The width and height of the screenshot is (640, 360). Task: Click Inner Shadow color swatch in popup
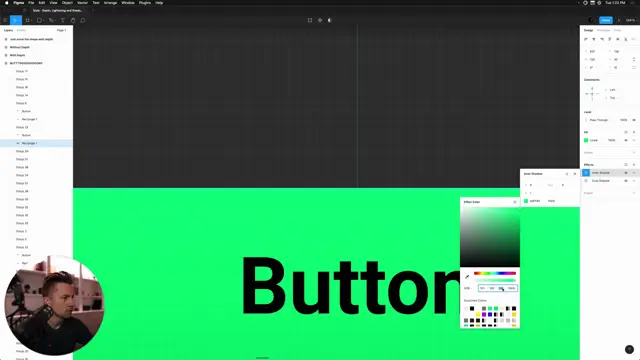pos(526,201)
